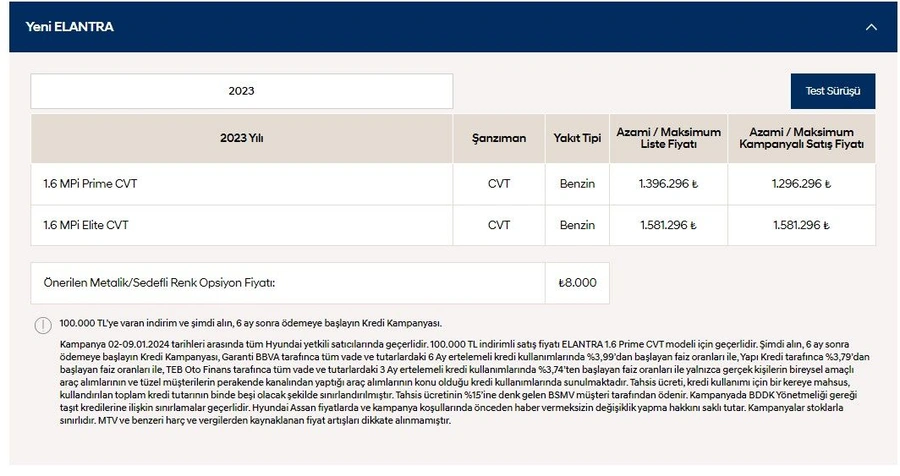This screenshot has width=900, height=476.
Task: Click the 100.000 TL indirim campaign headline
Action: tap(251, 323)
